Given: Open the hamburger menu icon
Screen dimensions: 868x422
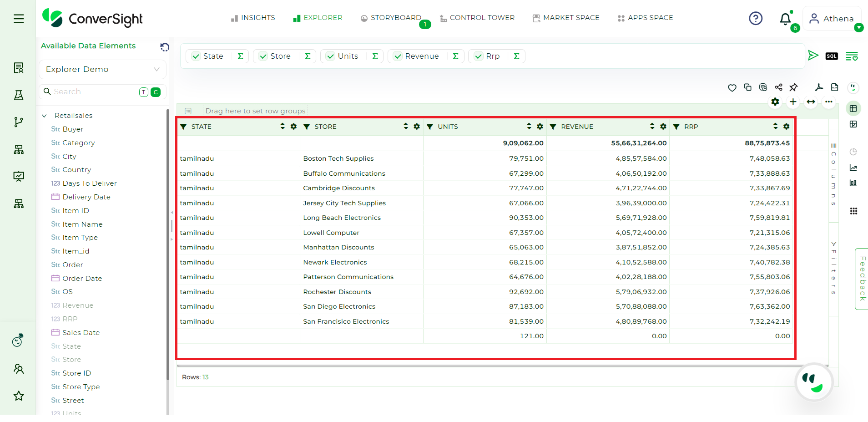Looking at the screenshot, I should 19,19.
